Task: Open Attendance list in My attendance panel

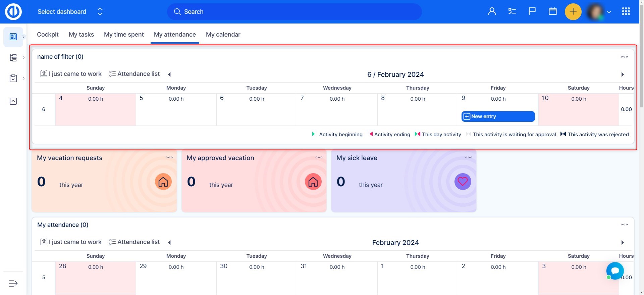Action: coord(135,242)
